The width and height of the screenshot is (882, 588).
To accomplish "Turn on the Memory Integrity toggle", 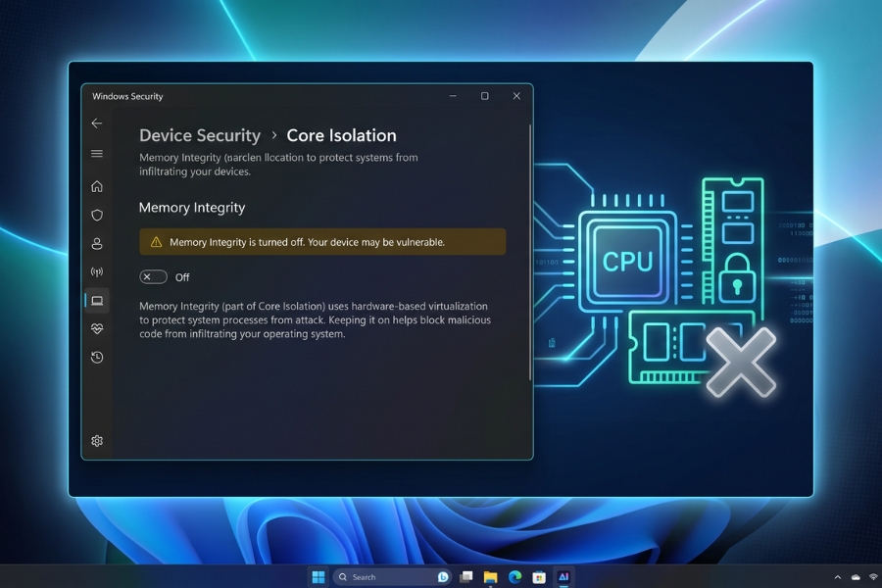I will click(x=154, y=276).
